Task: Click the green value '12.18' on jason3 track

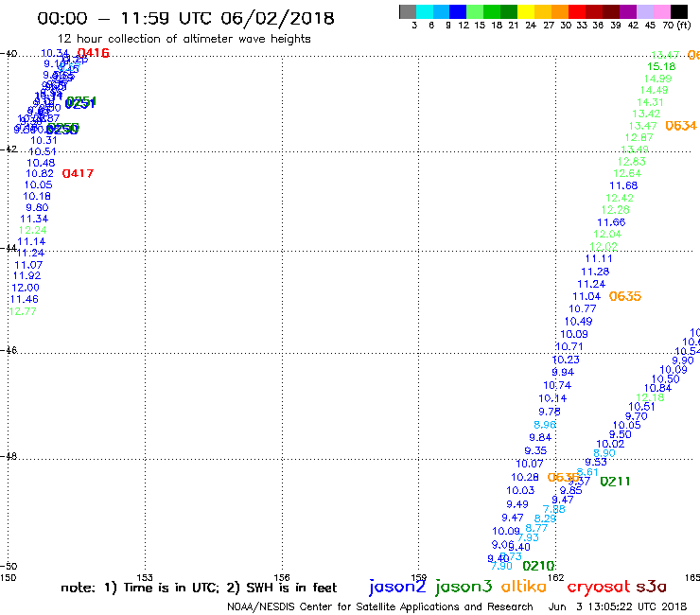Action: click(650, 397)
